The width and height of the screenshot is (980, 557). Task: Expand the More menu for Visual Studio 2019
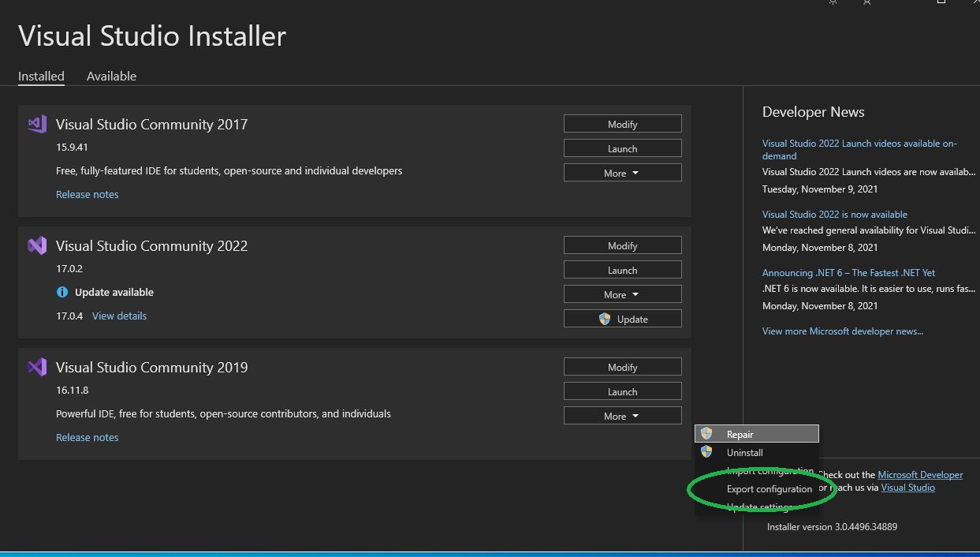(622, 415)
